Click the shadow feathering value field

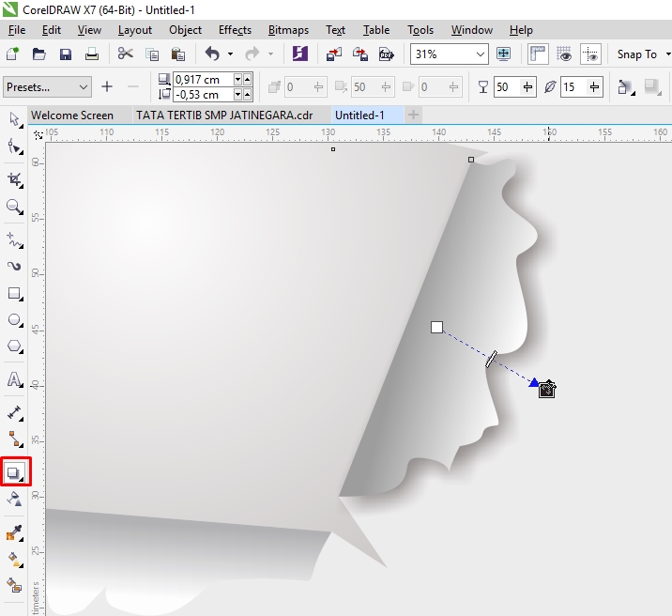573,87
